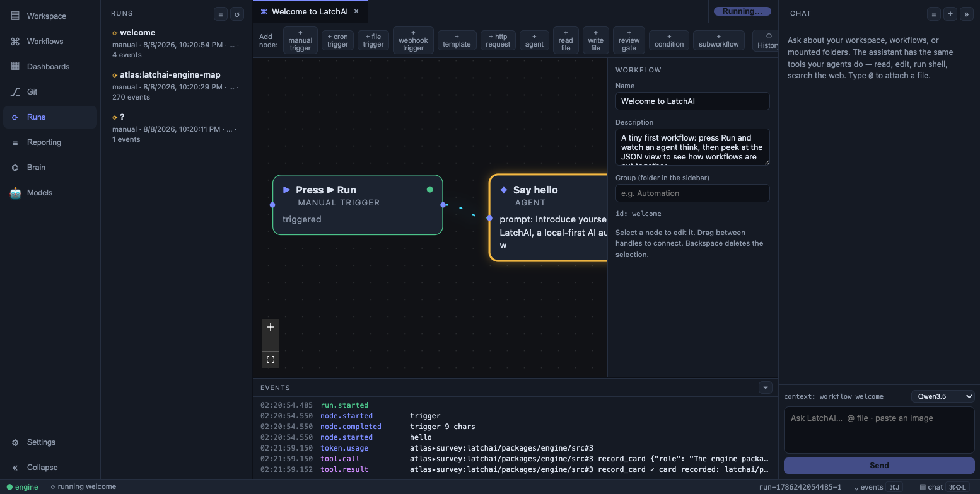Viewport: 980px width, 494px height.
Task: Collapse the Events panel with the arrow button
Action: point(766,388)
